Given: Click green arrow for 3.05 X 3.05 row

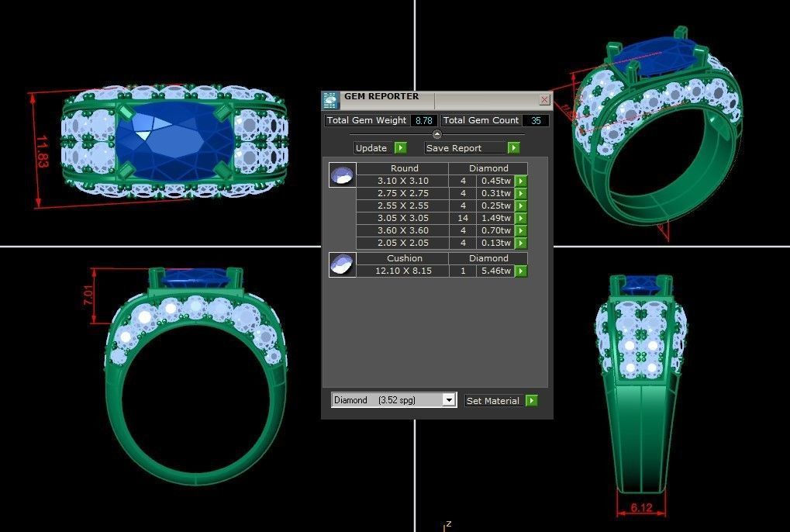Looking at the screenshot, I should [x=521, y=218].
